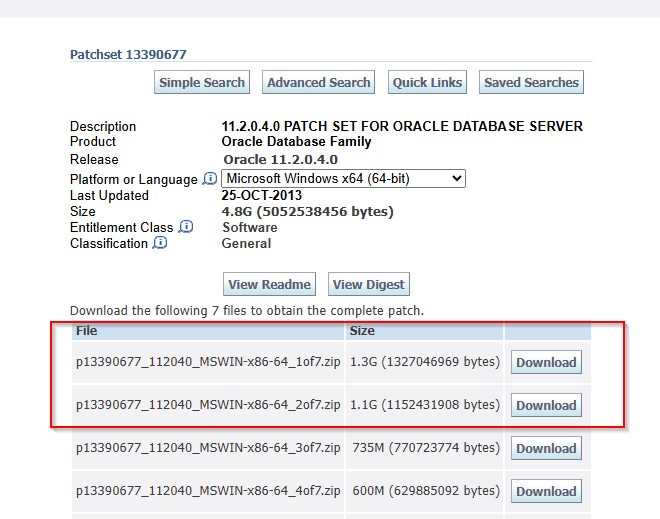
Task: Open the Quick Links menu button
Action: (x=427, y=83)
